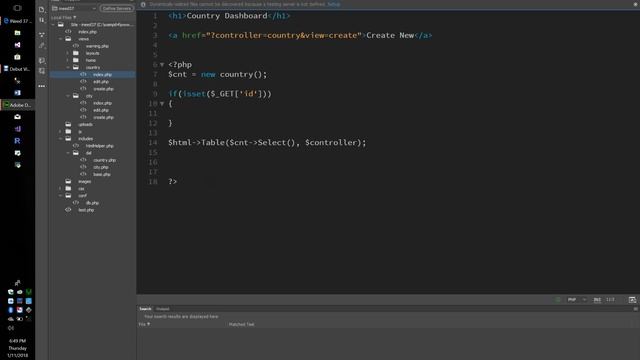This screenshot has height=360, width=640.
Task: Click line number 18 in gutter
Action: tap(153, 182)
